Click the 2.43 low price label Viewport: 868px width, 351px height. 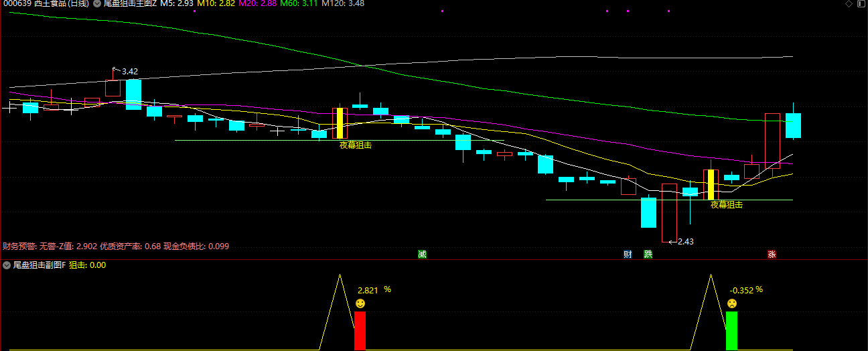(x=685, y=242)
